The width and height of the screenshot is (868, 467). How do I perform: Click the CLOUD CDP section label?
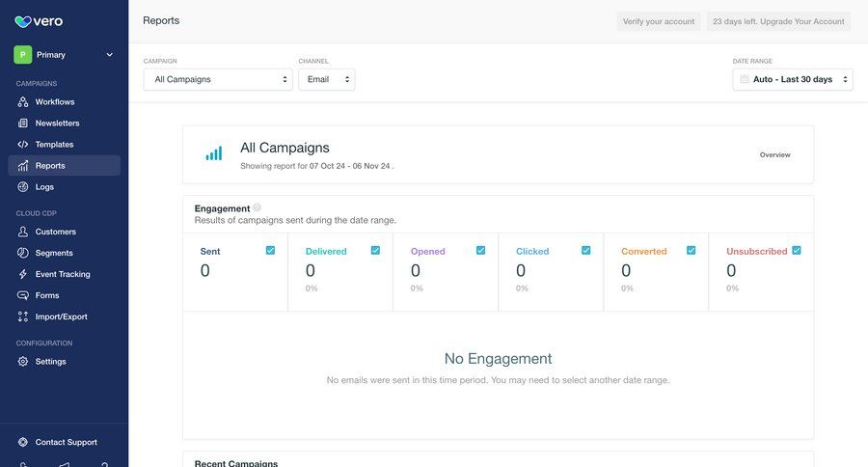(36, 213)
